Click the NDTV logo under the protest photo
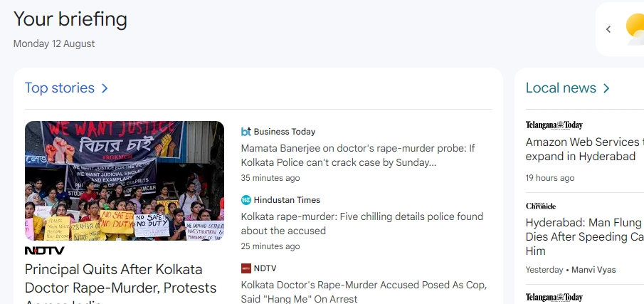 tap(44, 251)
